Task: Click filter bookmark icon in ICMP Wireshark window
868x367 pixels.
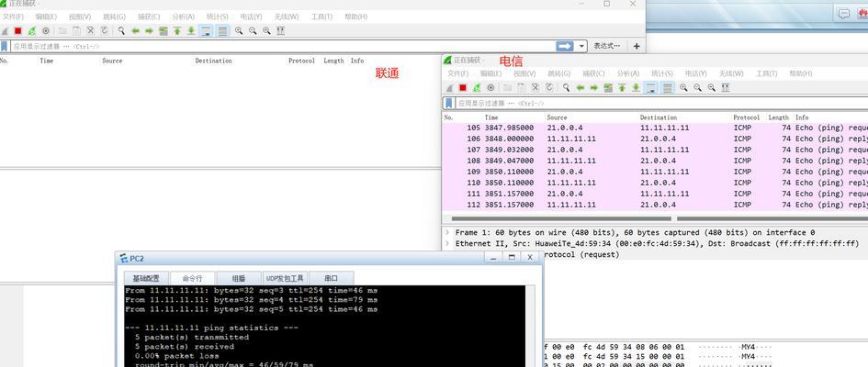Action: point(449,104)
